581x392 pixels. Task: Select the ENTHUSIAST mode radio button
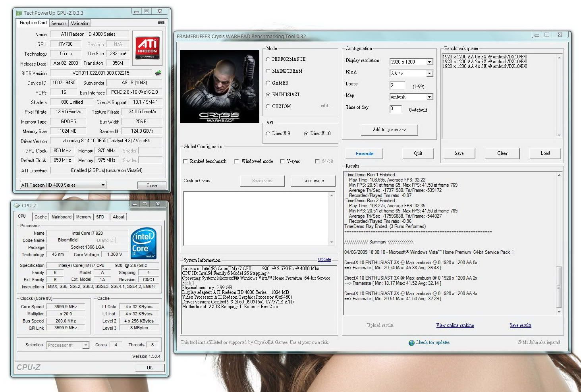coord(268,95)
